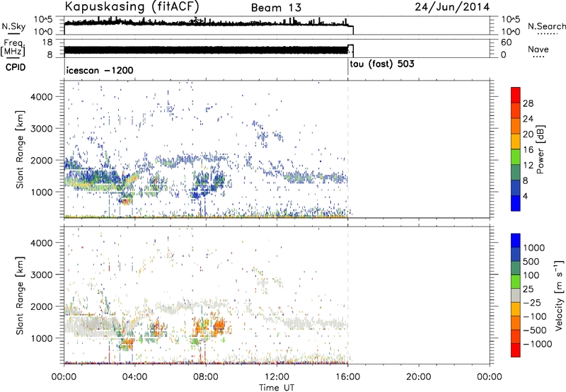Image resolution: width=566 pixels, height=392 pixels.
Task: Click the '2000' tick on velocity panel
Action: 42,306
